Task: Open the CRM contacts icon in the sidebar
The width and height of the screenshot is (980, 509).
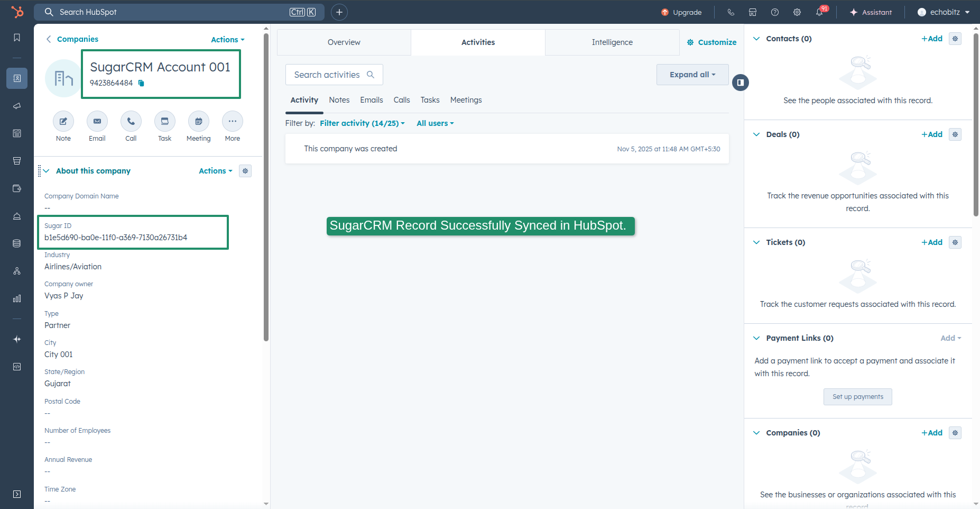Action: click(x=17, y=78)
